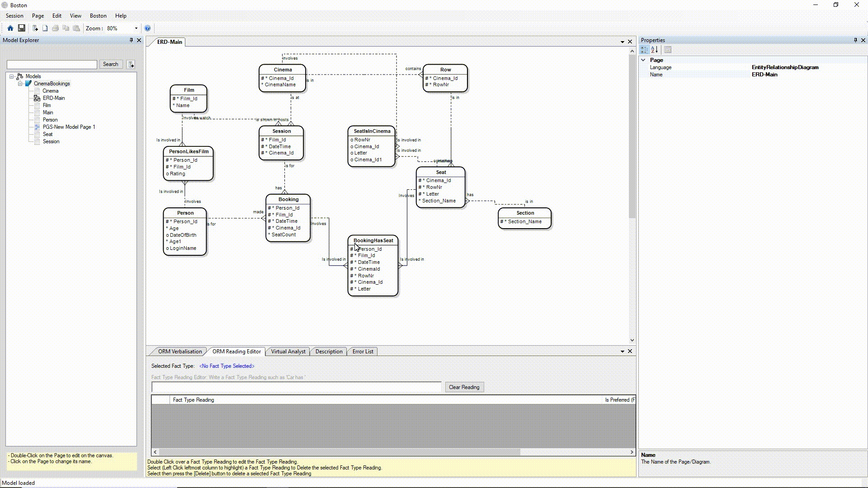Close the ERD-Main document tab

[x=630, y=42]
